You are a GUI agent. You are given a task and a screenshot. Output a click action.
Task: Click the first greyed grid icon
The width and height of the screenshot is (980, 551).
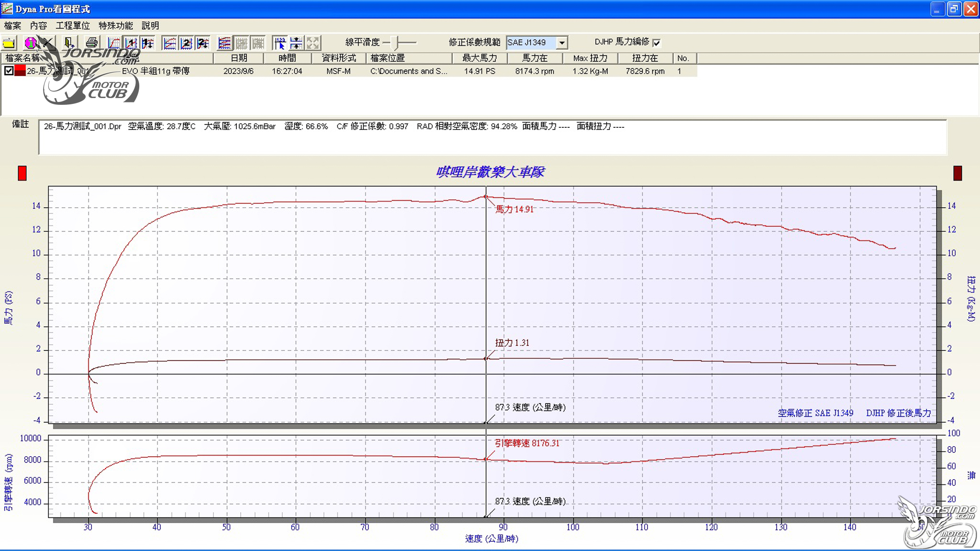tap(241, 43)
